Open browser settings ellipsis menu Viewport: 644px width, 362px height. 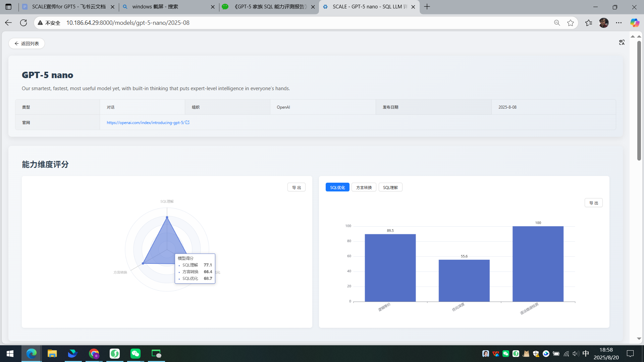[x=619, y=23]
